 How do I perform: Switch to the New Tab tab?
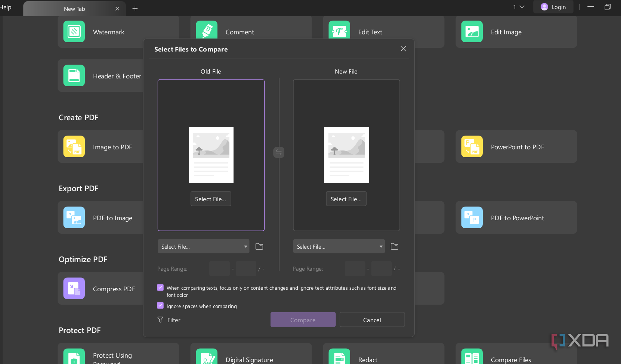[x=74, y=9]
